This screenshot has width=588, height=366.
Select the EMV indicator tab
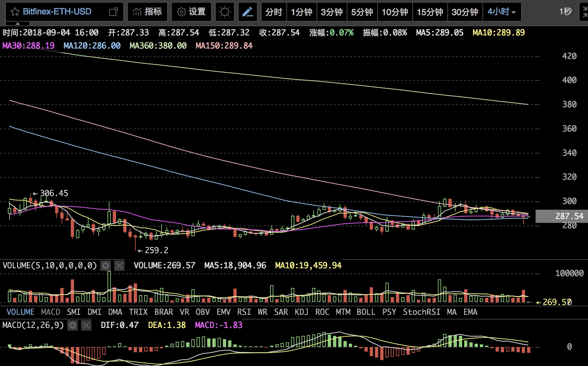pos(224,312)
